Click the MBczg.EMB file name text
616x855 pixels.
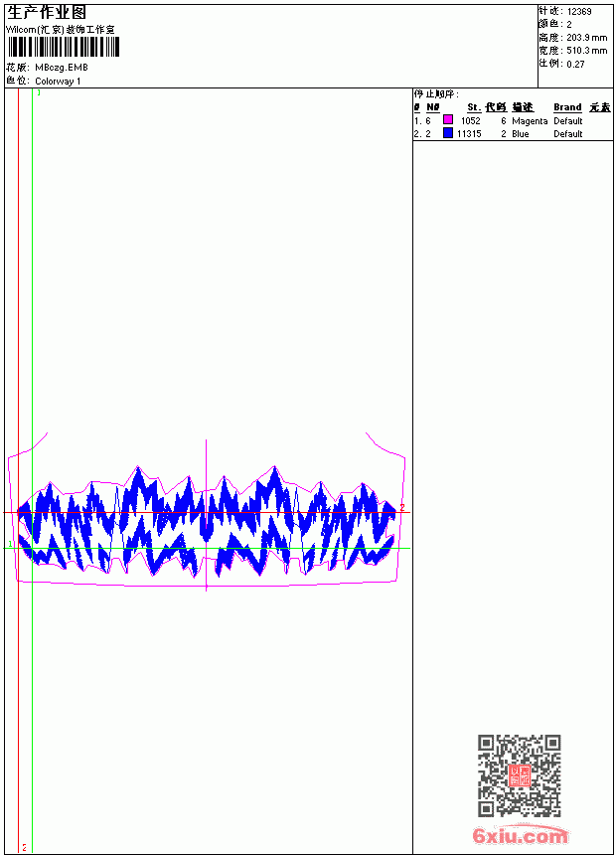point(62,68)
